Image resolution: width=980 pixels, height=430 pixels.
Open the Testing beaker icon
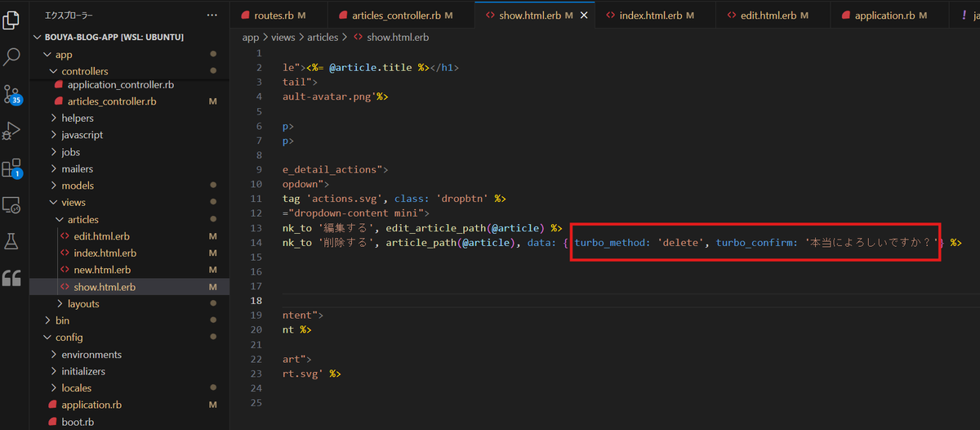tap(11, 241)
